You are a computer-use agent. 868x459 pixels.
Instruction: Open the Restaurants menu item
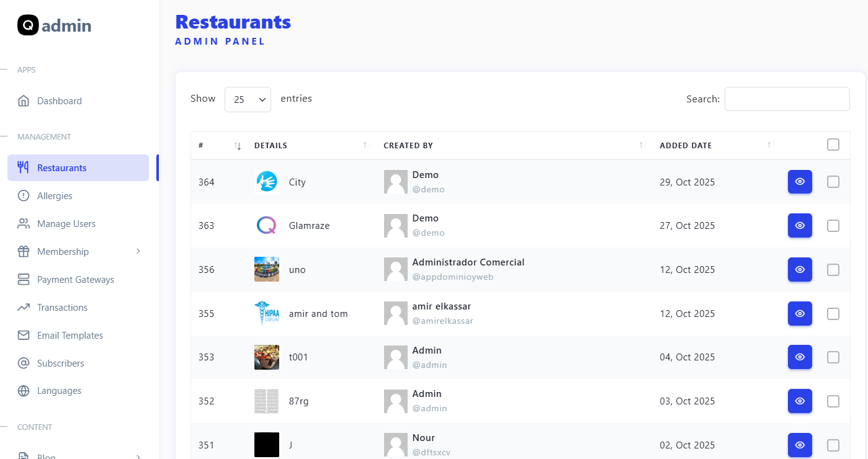[61, 168]
